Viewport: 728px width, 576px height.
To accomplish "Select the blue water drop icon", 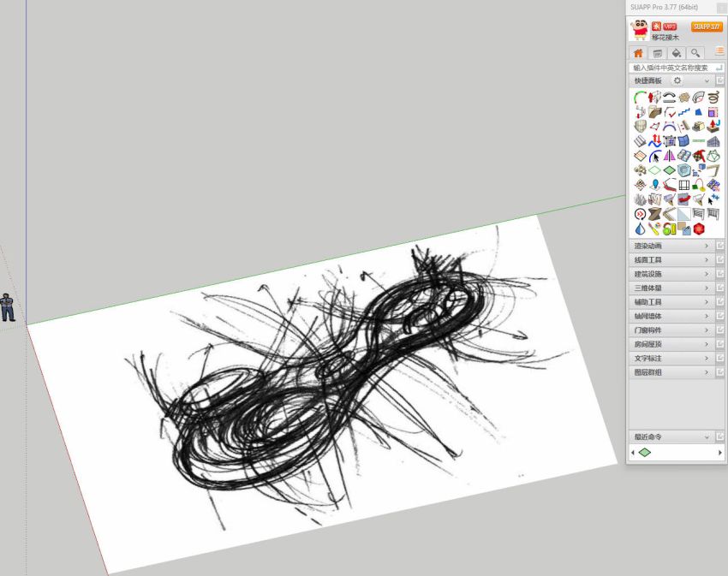I will (x=641, y=229).
